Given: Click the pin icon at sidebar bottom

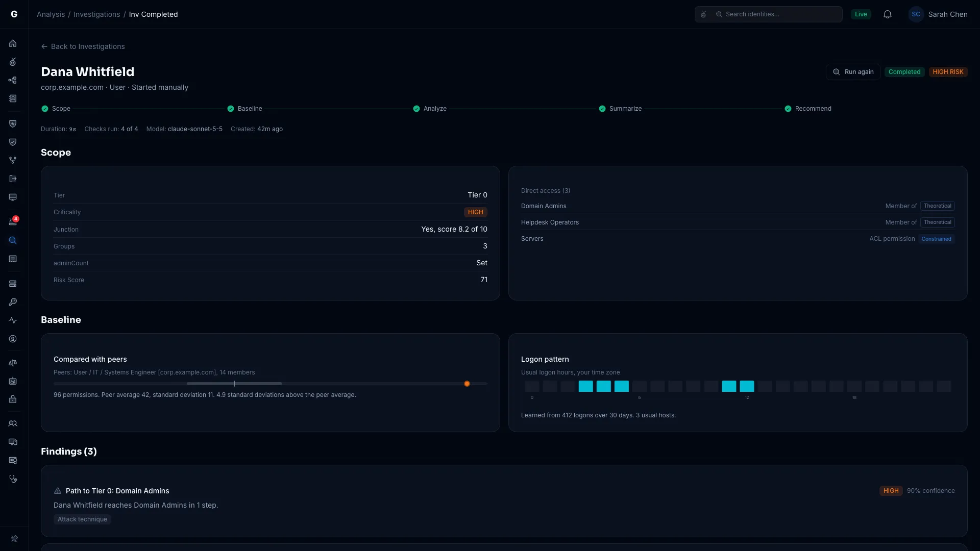Looking at the screenshot, I should (14, 538).
